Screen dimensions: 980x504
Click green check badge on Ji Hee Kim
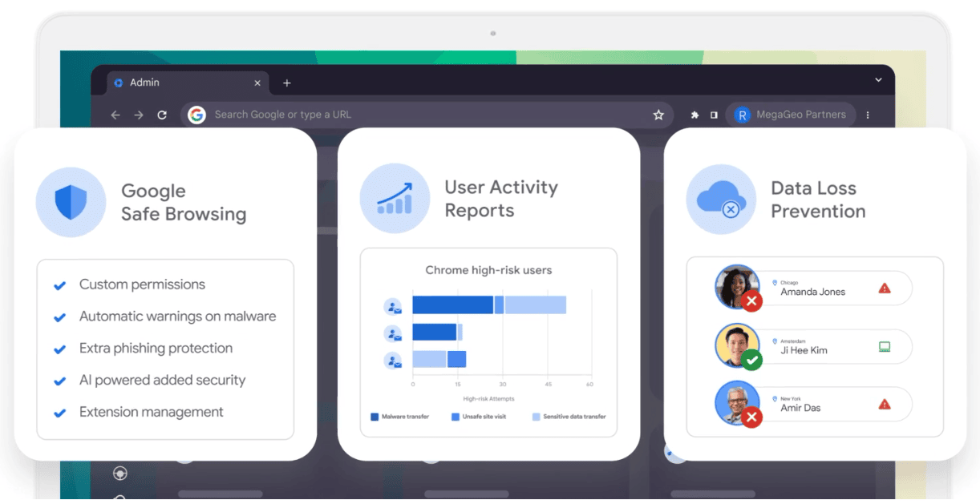point(751,360)
